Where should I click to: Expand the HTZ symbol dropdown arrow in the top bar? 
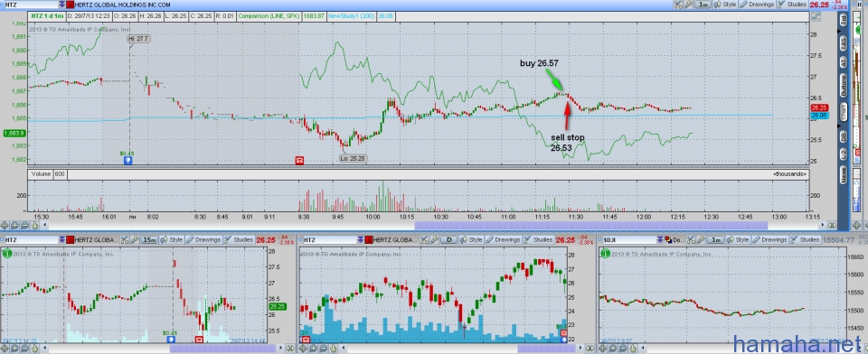(x=61, y=5)
